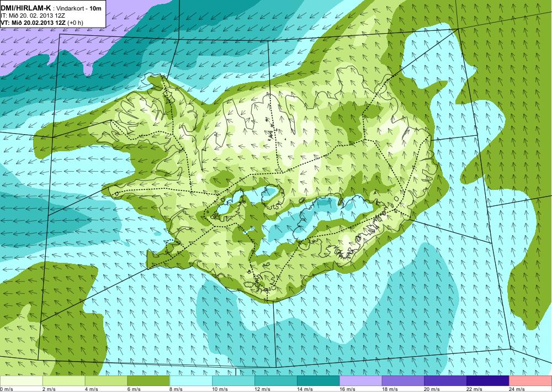This screenshot has width=552, height=392.
Task: Click the 'IT: Mið 20. 02. 2013 12Z' line
Action: point(33,16)
